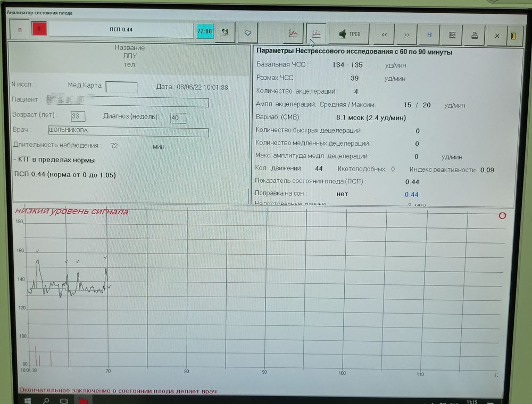This screenshot has width=532, height=404.
Task: Print the report with the printer icon
Action: click(475, 35)
